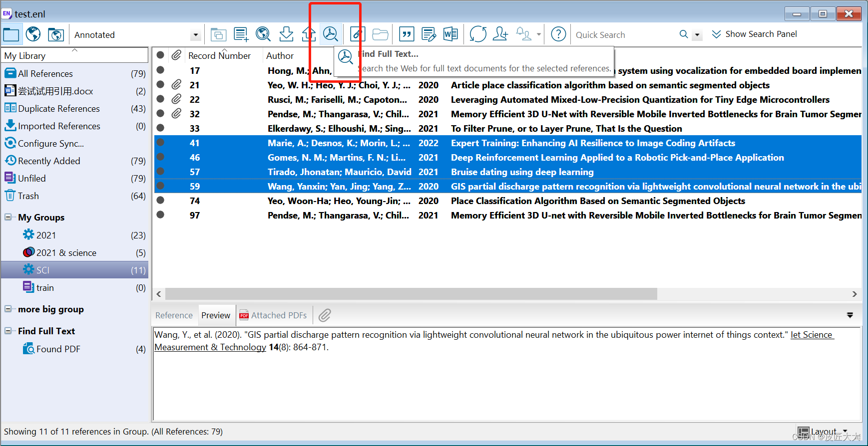Click the Open Link icon

pos(357,34)
